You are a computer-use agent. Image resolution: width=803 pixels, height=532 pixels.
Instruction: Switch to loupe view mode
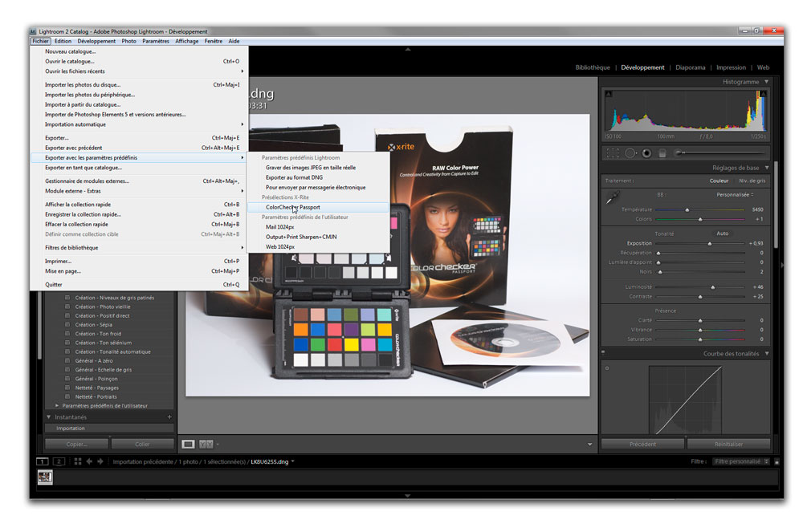pos(188,444)
